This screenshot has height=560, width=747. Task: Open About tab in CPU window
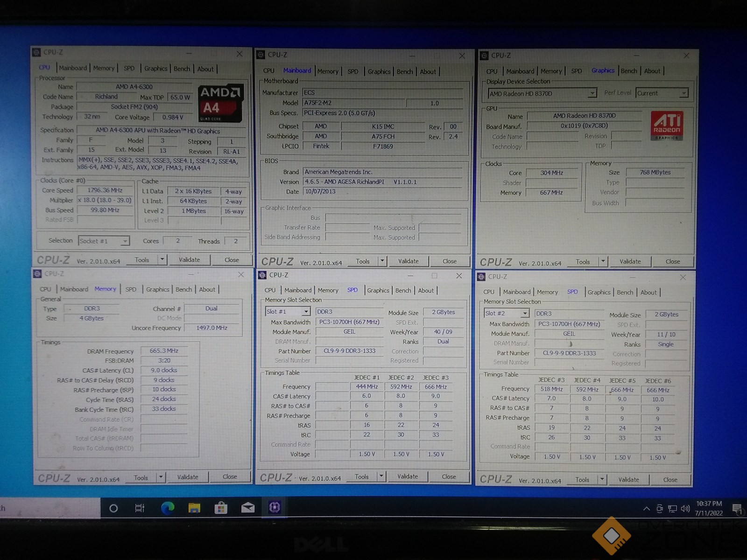coord(205,69)
